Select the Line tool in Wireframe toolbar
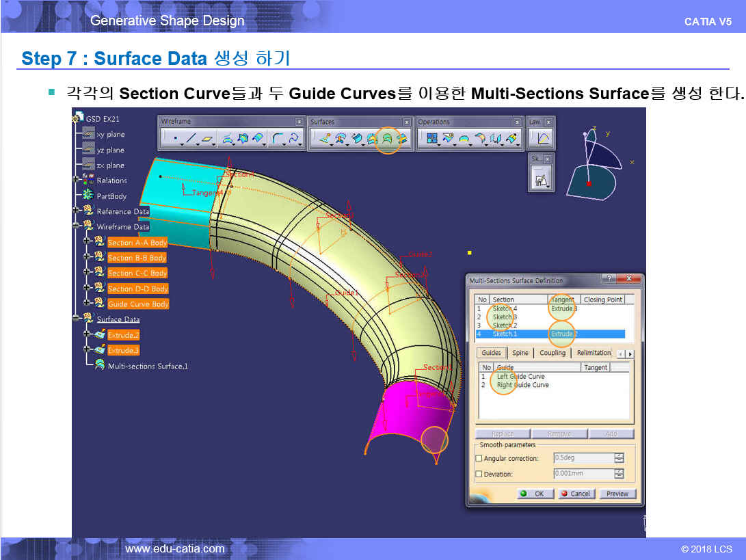The height and width of the screenshot is (560, 746). (x=191, y=139)
